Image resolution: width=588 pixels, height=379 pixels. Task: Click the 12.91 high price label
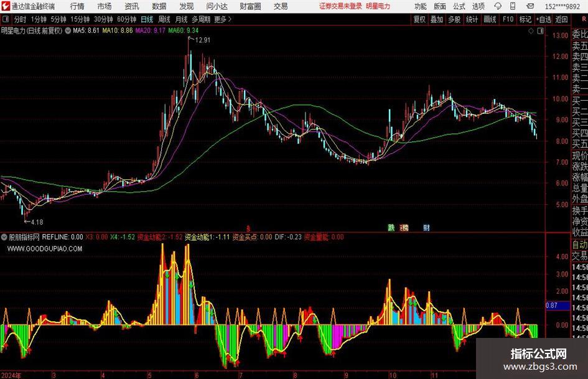click(x=203, y=40)
